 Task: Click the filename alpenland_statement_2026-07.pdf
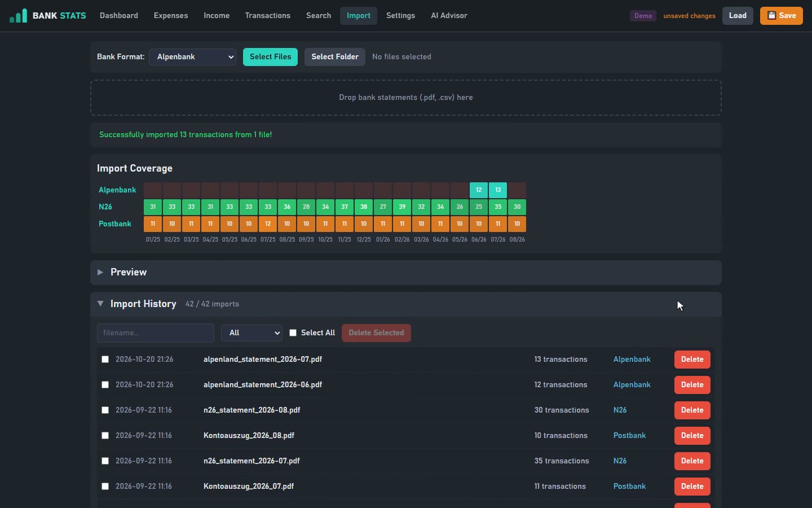263,360
